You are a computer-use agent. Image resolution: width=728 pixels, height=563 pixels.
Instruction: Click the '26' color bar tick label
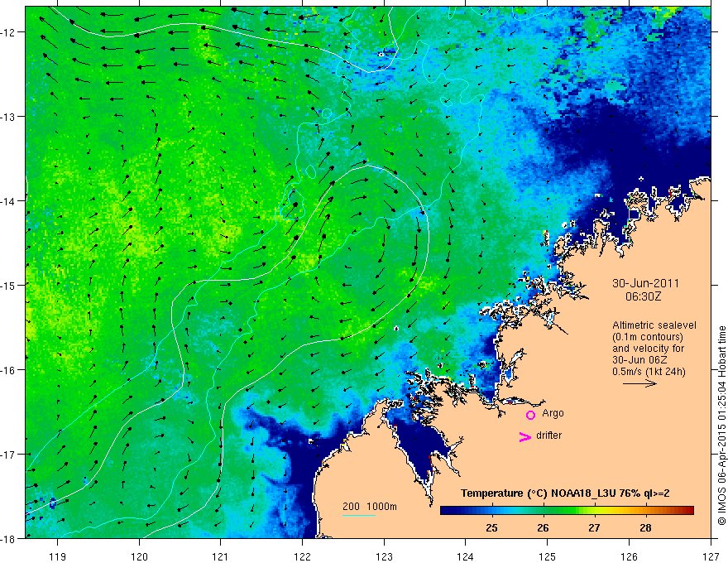tap(543, 527)
